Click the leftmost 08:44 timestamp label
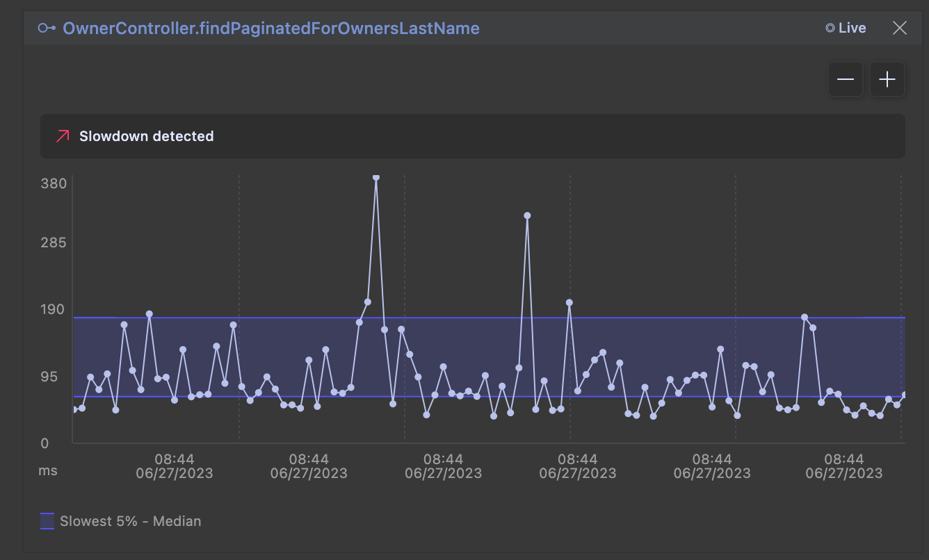 tap(175, 459)
